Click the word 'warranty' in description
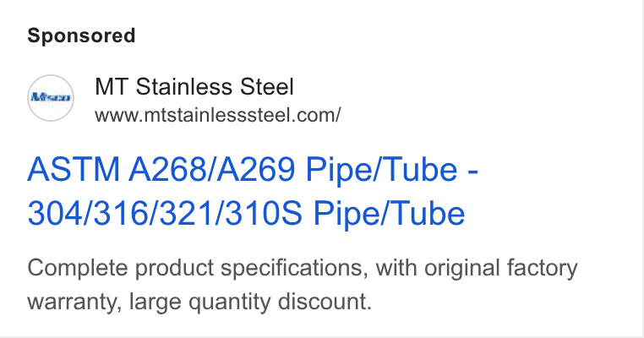644x338 pixels. click(74, 302)
